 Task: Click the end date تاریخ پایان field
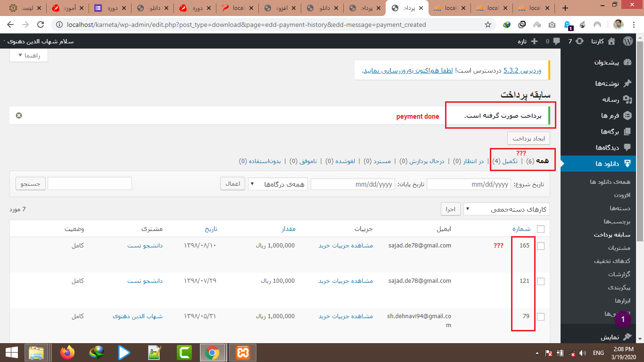click(x=353, y=184)
